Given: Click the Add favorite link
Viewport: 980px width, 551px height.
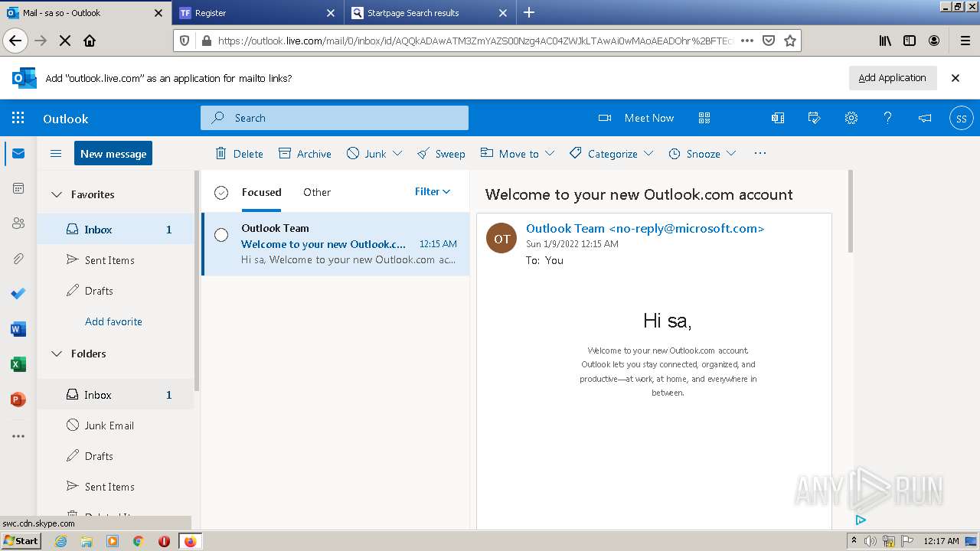Looking at the screenshot, I should click(x=113, y=321).
